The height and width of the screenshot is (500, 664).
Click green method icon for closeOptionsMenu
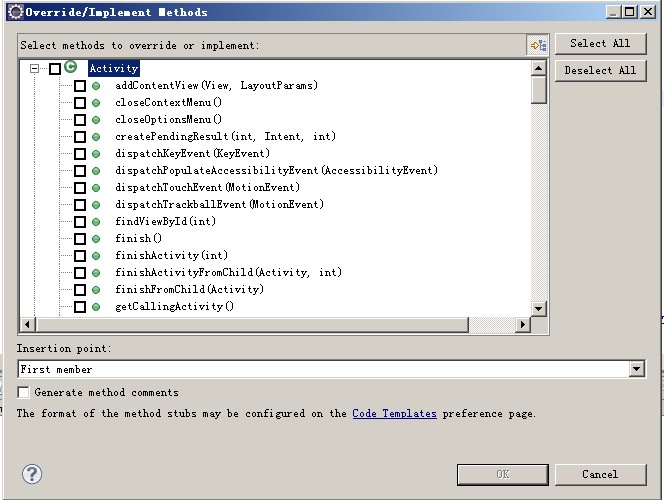(x=96, y=120)
